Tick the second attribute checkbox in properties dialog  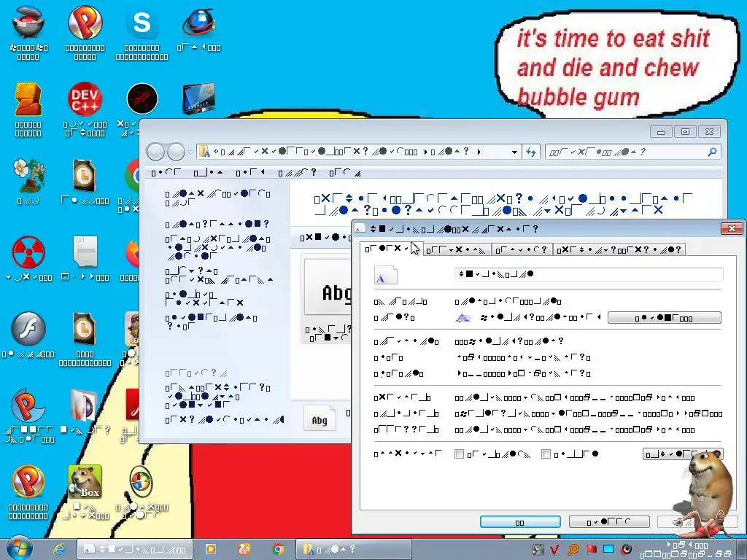546,454
